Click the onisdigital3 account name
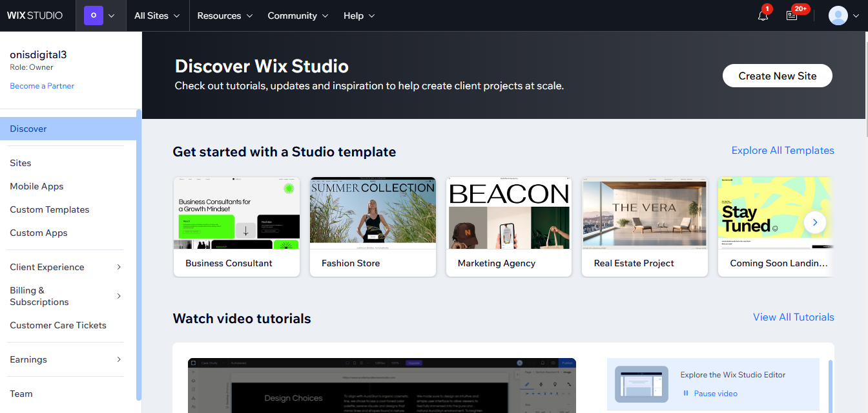The width and height of the screenshot is (868, 413). pyautogui.click(x=38, y=55)
